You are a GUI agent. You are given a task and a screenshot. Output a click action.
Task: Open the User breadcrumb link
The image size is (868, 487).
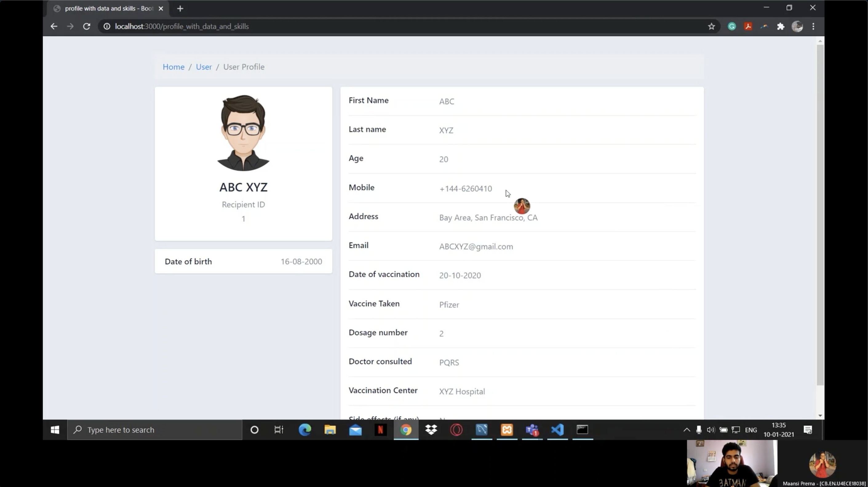click(x=204, y=67)
